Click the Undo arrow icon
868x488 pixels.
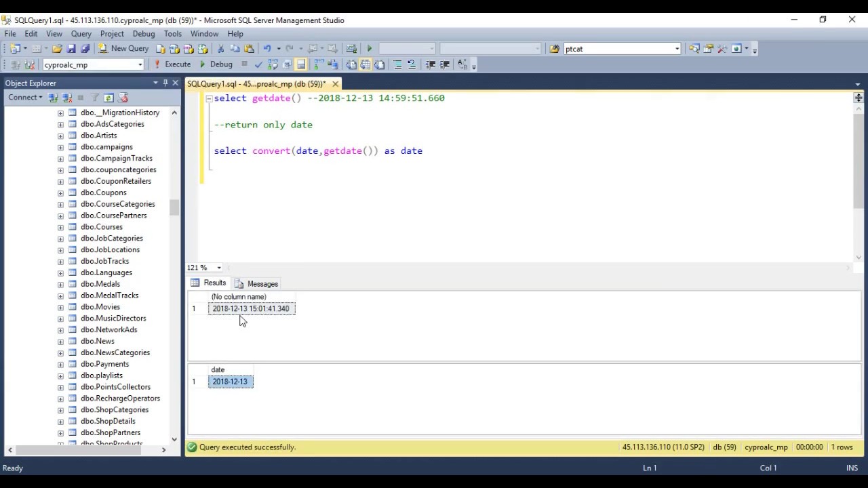[267, 49]
